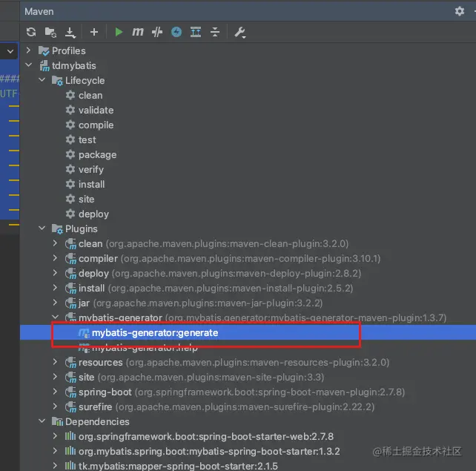Click Generate Sources and Update Folders icon
Screen dimensions: 476x471
50,32
